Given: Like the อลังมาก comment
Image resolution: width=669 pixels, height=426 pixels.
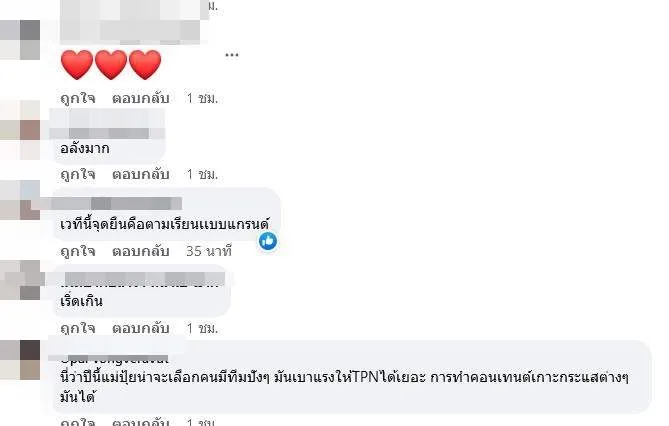Looking at the screenshot, I should coord(78,175).
